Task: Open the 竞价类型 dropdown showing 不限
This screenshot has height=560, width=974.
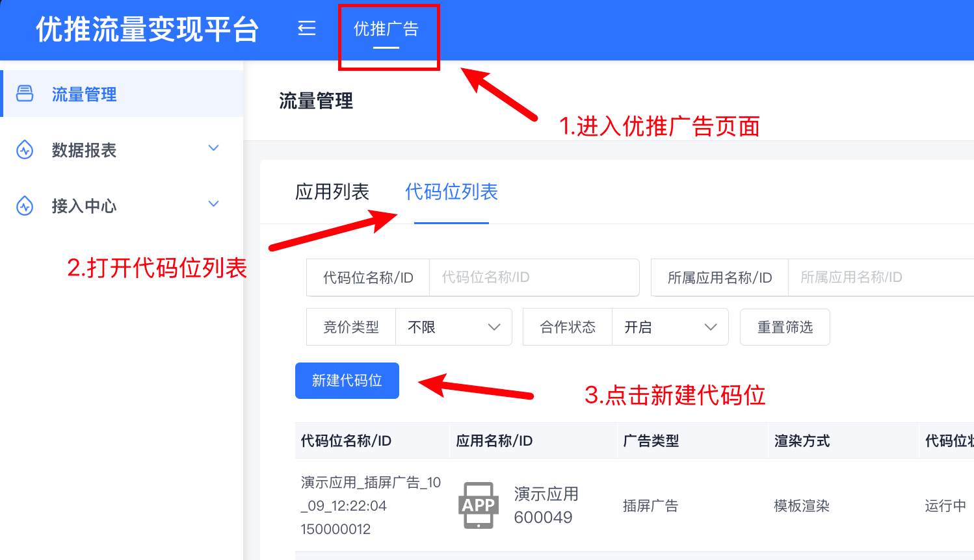Action: [453, 327]
